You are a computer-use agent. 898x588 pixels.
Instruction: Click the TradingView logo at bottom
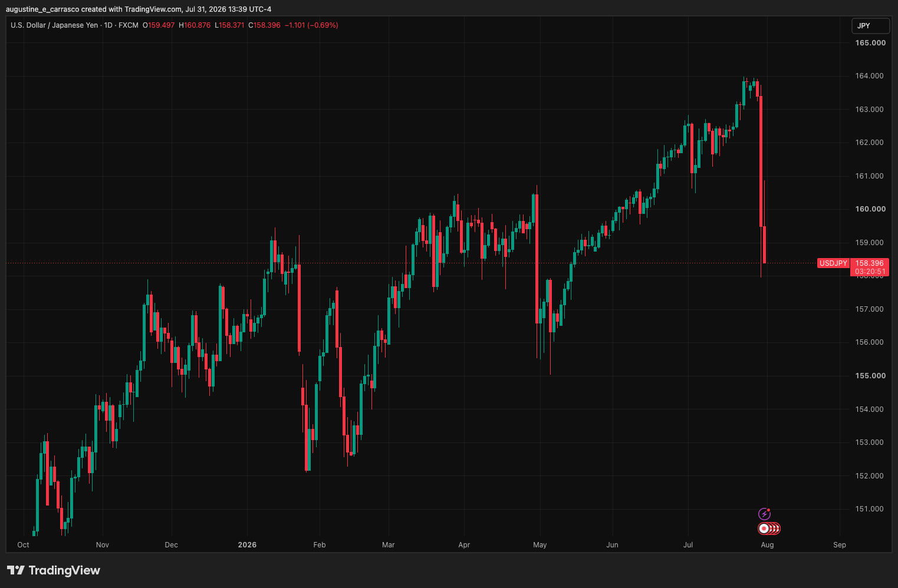(54, 570)
